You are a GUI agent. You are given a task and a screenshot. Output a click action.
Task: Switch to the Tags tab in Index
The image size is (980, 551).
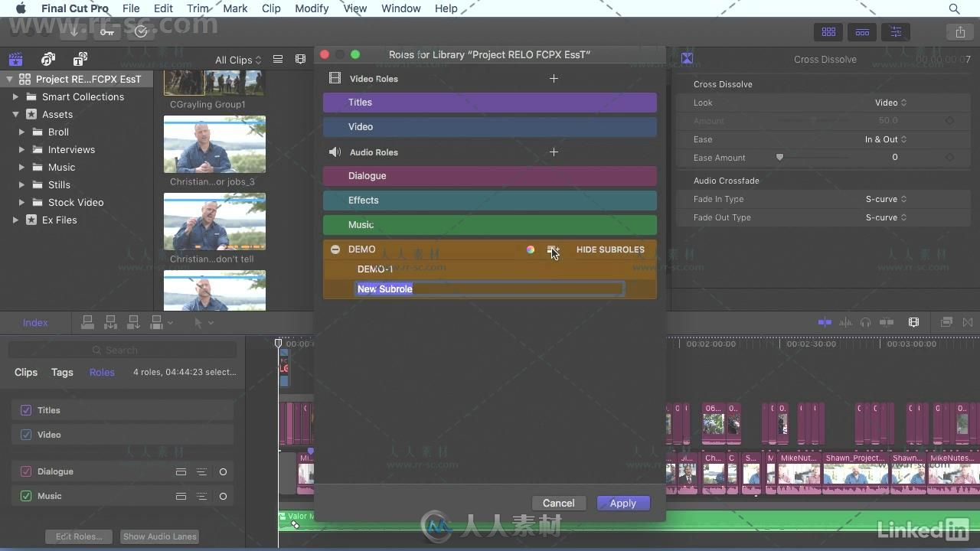click(x=62, y=372)
